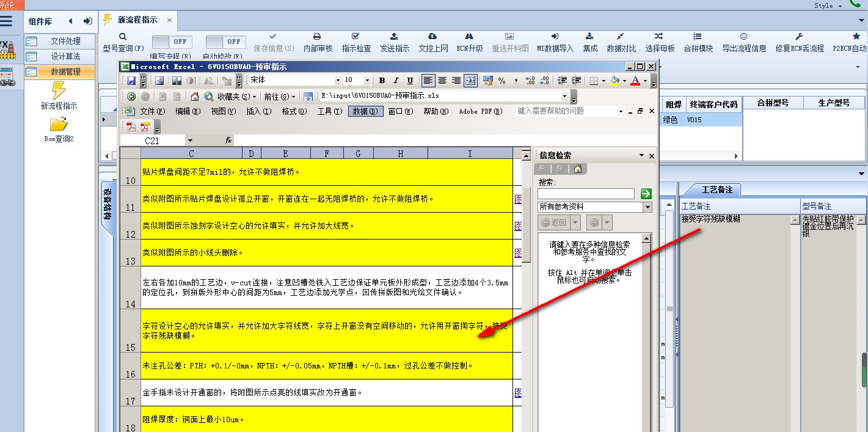Apply percent style format
Screen dimensions: 868x432
(x=502, y=80)
